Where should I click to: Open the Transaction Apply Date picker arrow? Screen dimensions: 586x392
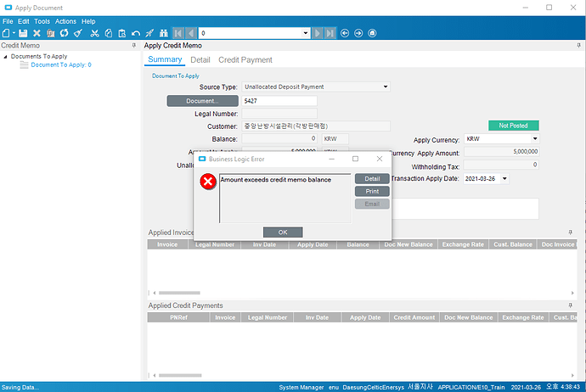click(504, 178)
